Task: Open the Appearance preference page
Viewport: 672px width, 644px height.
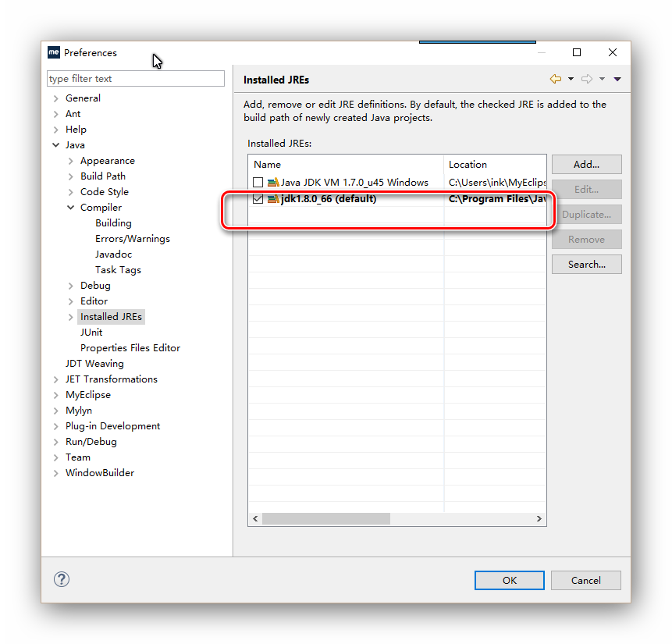Action: 108,161
